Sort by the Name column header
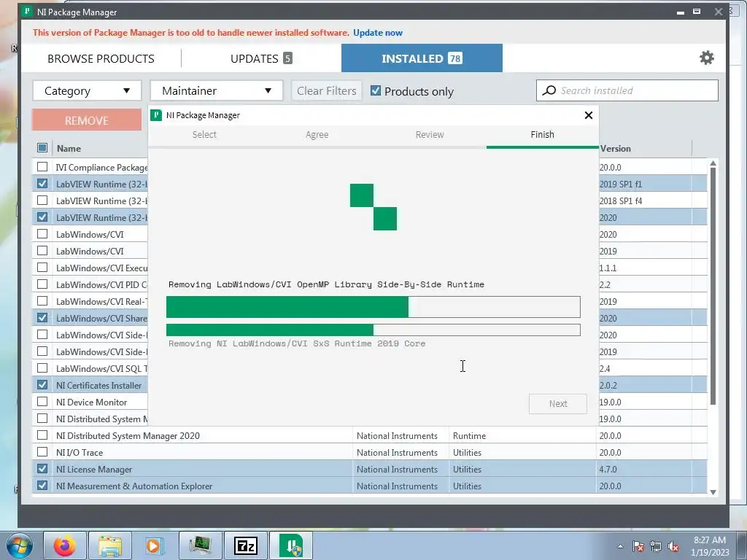Image resolution: width=747 pixels, height=560 pixels. [69, 148]
